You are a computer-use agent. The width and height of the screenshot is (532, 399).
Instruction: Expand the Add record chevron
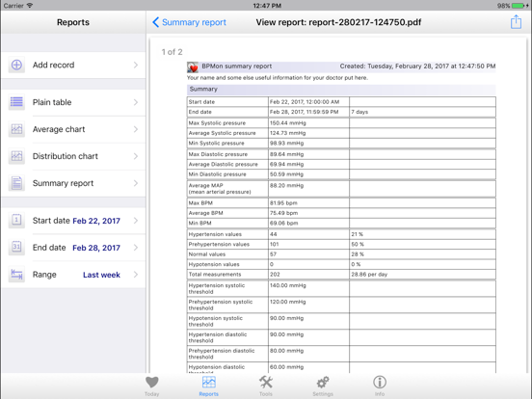[136, 65]
